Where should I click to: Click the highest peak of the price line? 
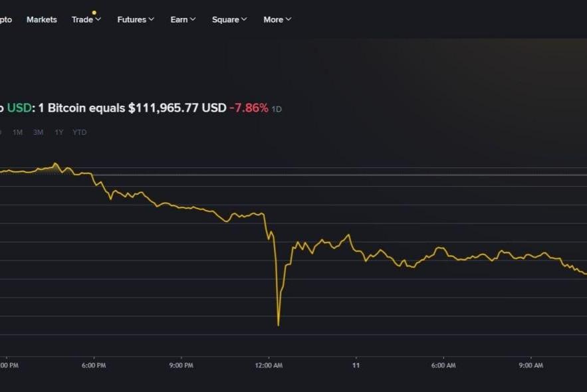(56, 163)
